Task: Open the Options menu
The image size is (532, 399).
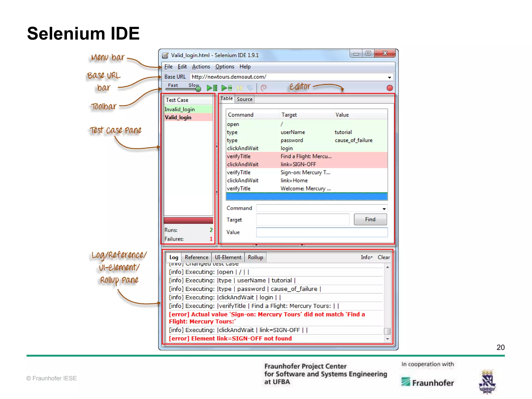Action: [x=225, y=66]
